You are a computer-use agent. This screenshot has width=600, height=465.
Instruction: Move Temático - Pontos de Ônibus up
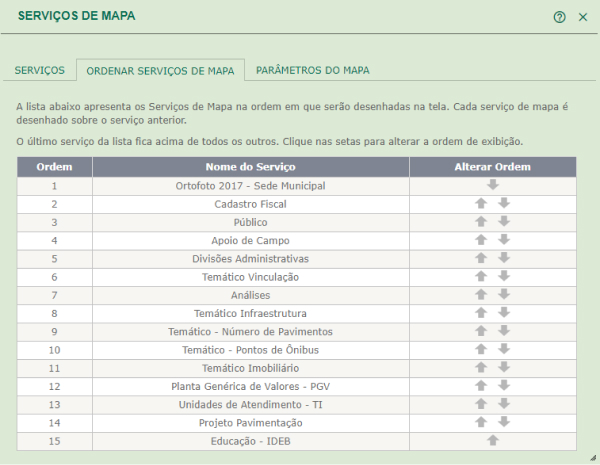pos(481,349)
